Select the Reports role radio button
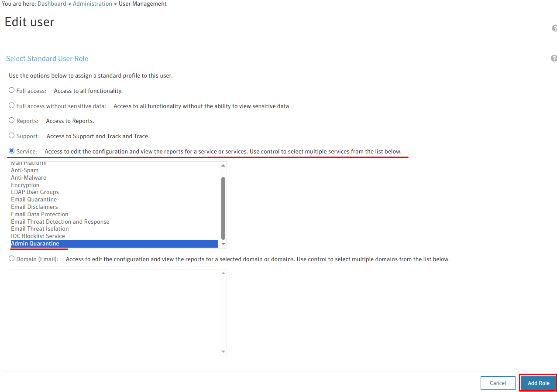 12,120
